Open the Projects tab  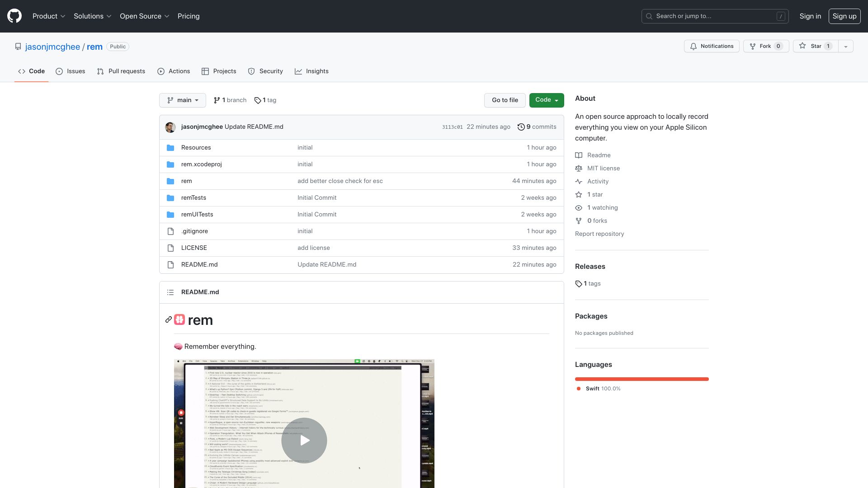pos(219,71)
